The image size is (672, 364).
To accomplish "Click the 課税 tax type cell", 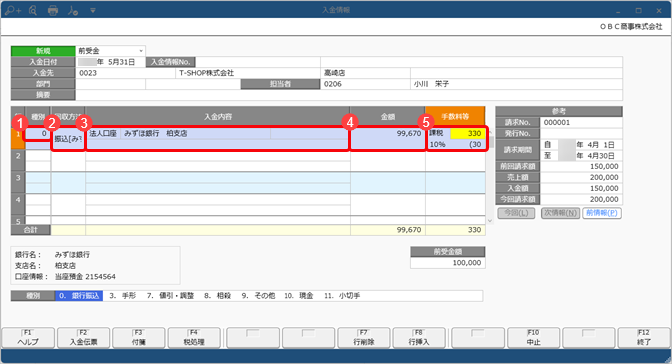I will [x=438, y=133].
